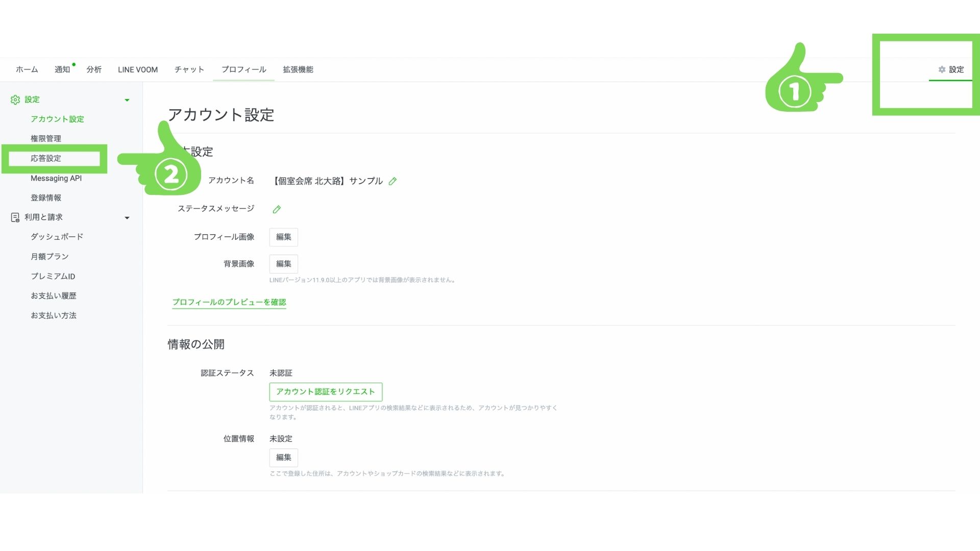
Task: Collapse the 利用と請求 section arrow
Action: click(x=127, y=218)
